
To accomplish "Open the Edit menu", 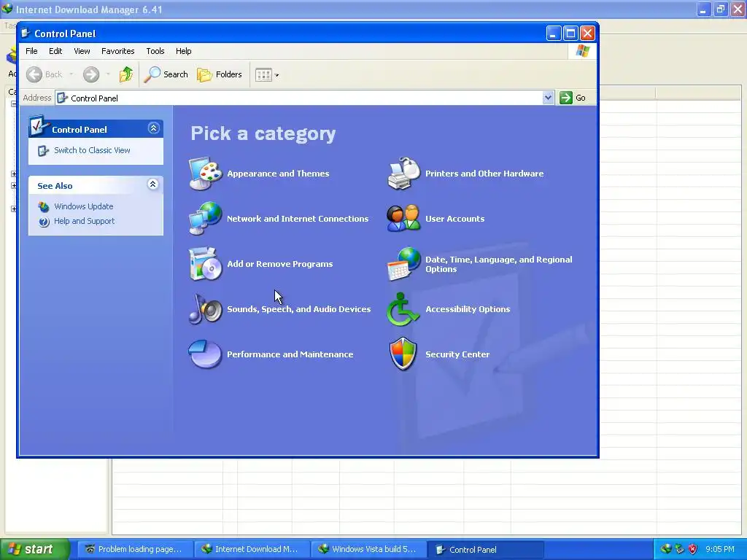I will coord(55,51).
